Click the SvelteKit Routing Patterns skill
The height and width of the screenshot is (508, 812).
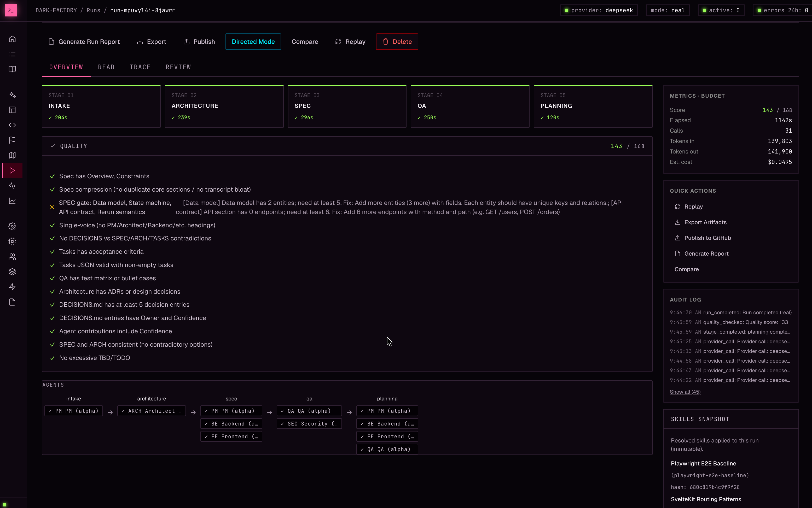706,499
